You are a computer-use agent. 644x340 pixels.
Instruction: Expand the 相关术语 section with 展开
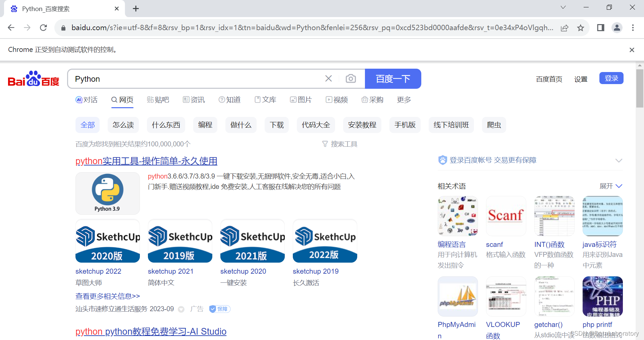(x=611, y=186)
